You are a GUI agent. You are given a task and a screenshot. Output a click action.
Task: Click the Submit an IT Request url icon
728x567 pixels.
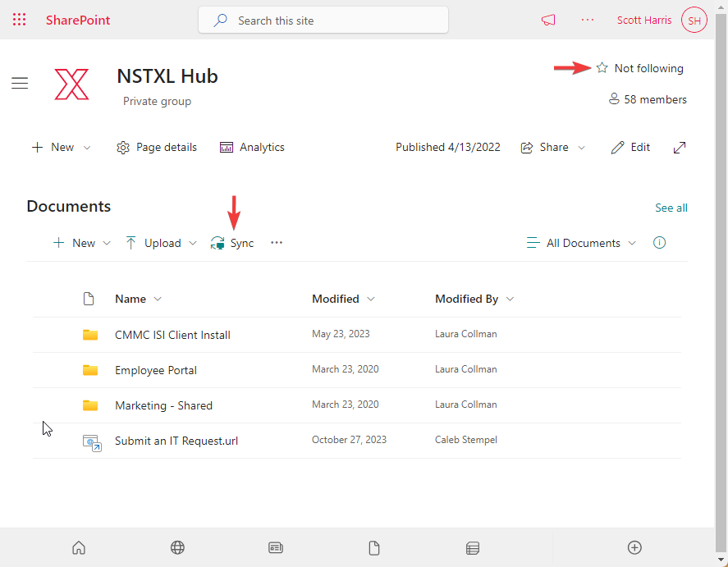pyautogui.click(x=92, y=443)
